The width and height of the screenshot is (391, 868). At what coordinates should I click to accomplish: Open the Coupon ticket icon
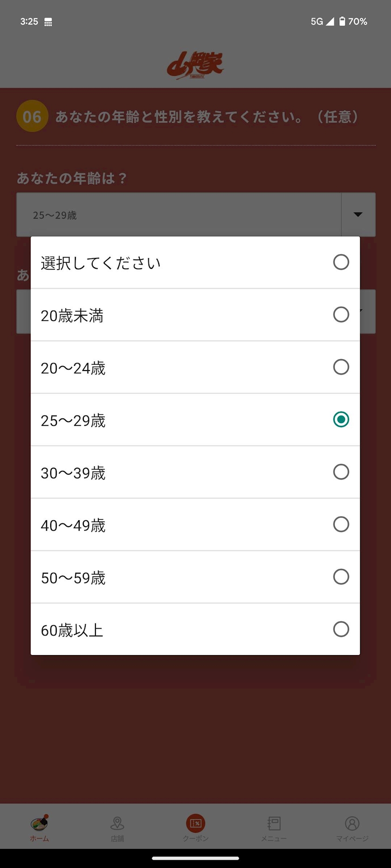(195, 823)
